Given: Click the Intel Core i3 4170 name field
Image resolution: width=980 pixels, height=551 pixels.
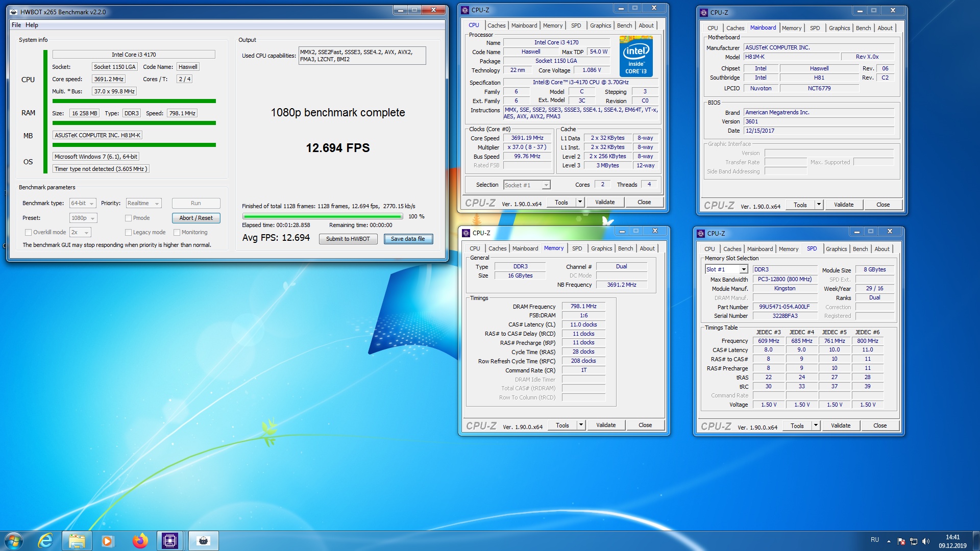Looking at the screenshot, I should [134, 55].
